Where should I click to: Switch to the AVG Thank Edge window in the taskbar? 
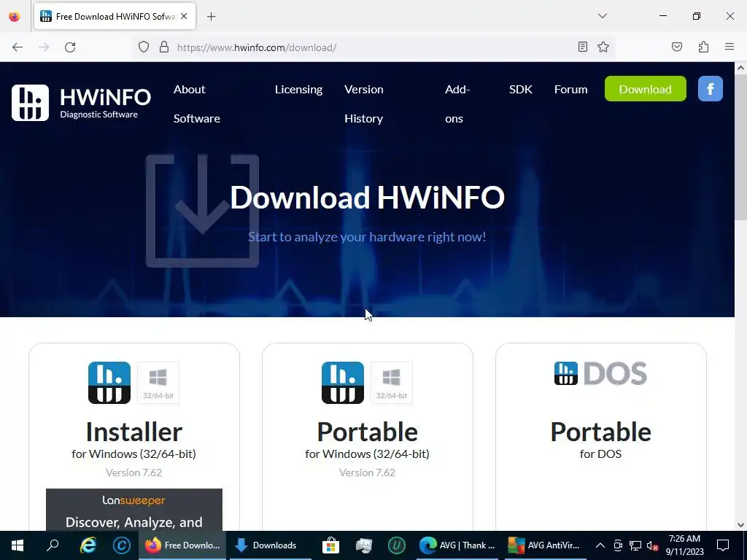(x=457, y=545)
